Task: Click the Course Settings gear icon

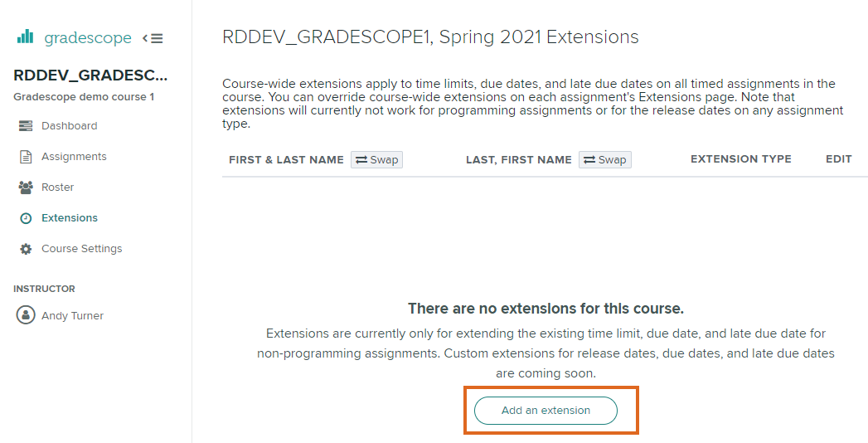Action: (x=26, y=249)
